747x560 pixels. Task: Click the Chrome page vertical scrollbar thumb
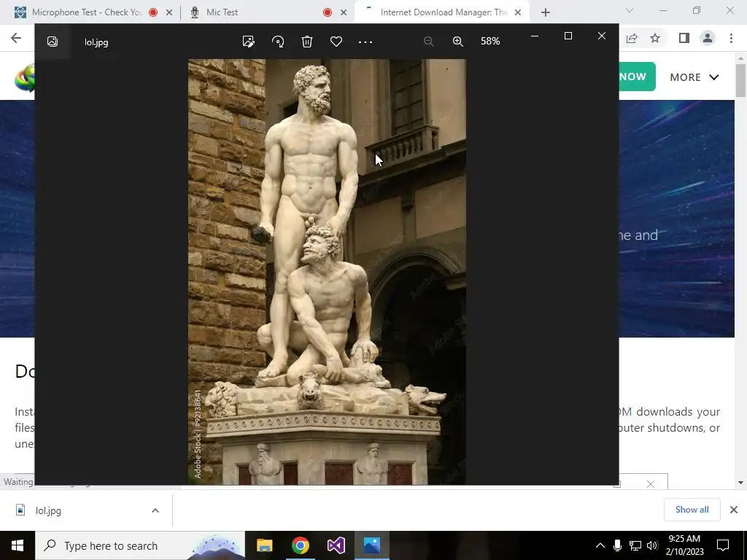click(740, 80)
